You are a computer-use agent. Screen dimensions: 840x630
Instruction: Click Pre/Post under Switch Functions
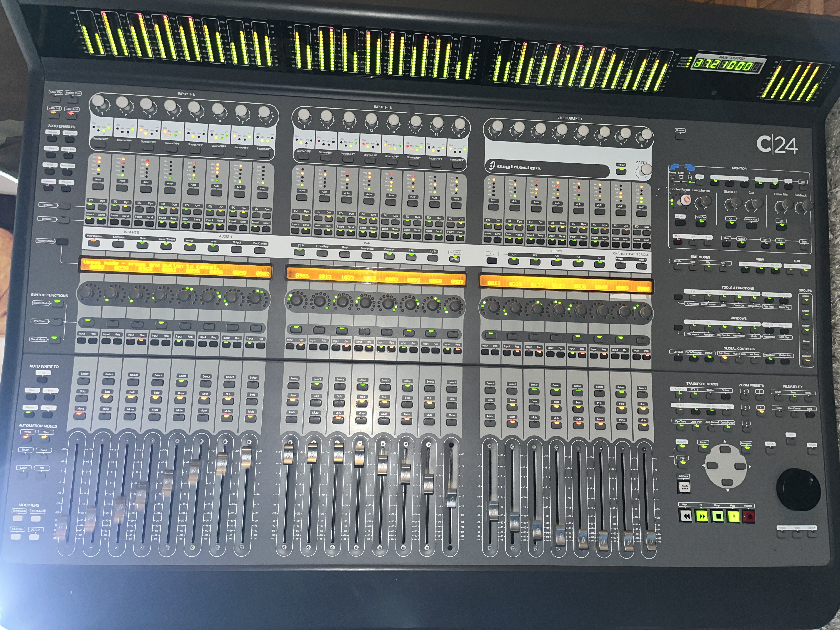click(x=57, y=322)
